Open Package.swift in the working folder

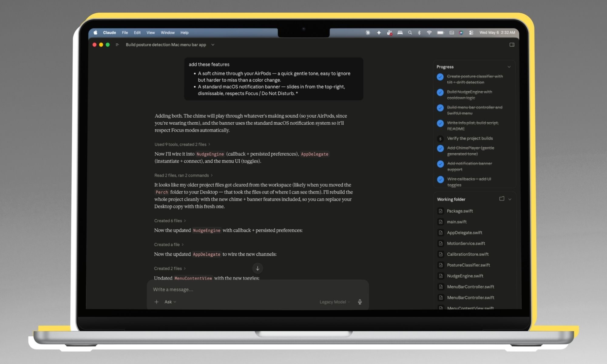tap(459, 211)
